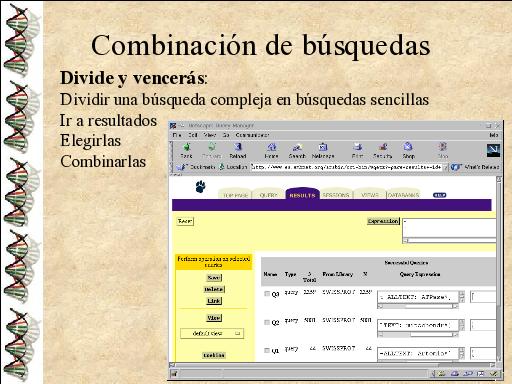The height and width of the screenshot is (384, 512).
Task: Go to the Home toolbar icon
Action: click(271, 147)
